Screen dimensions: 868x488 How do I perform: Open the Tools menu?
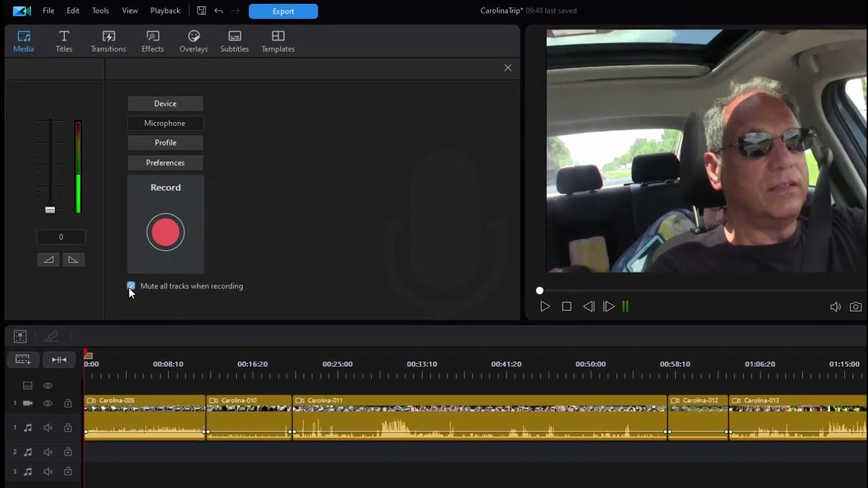[100, 11]
